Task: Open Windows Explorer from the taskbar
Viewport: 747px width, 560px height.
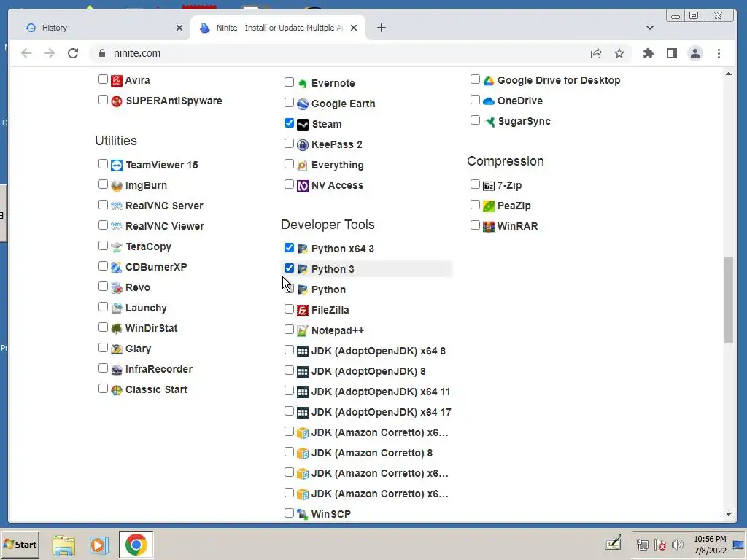Action: (64, 545)
